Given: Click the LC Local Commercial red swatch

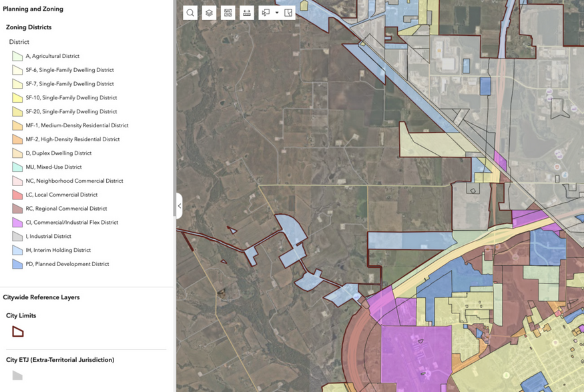Looking at the screenshot, I should (17, 195).
